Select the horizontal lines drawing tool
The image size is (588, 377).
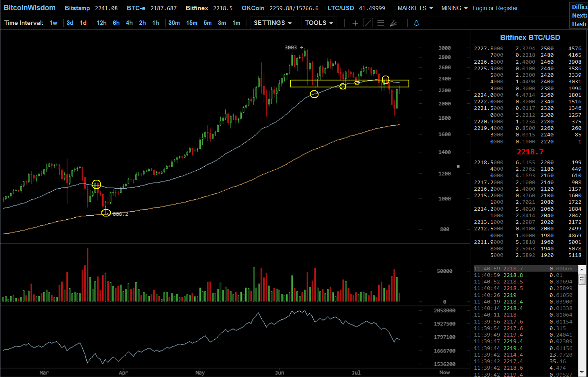click(x=381, y=23)
